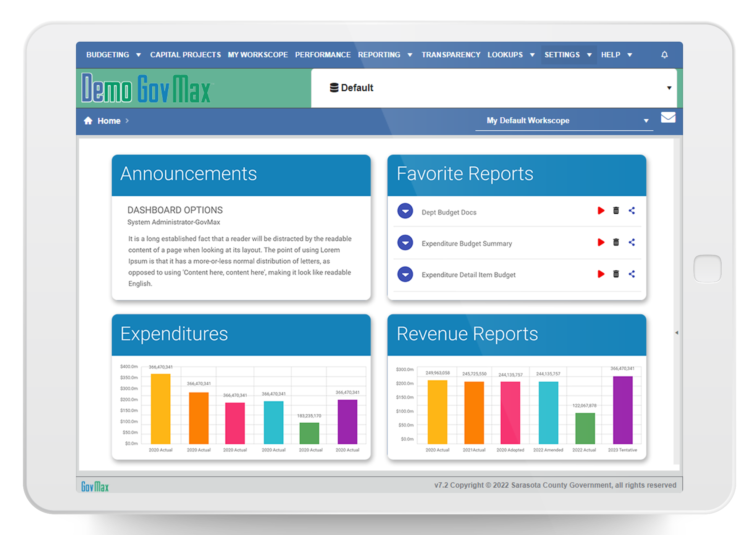
Task: Click the Home breadcrumb link
Action: tap(109, 120)
